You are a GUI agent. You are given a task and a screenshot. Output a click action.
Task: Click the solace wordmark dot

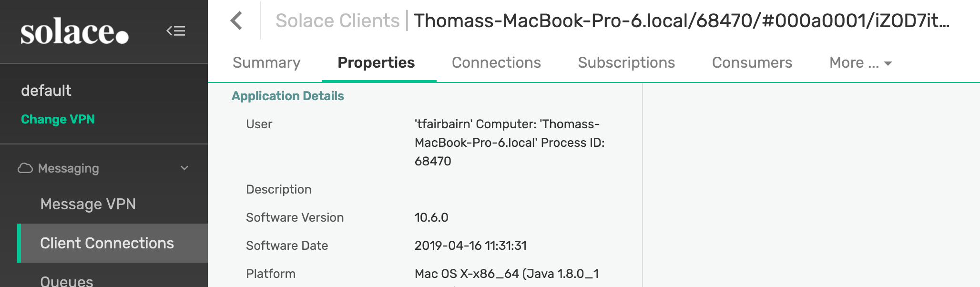(x=123, y=38)
